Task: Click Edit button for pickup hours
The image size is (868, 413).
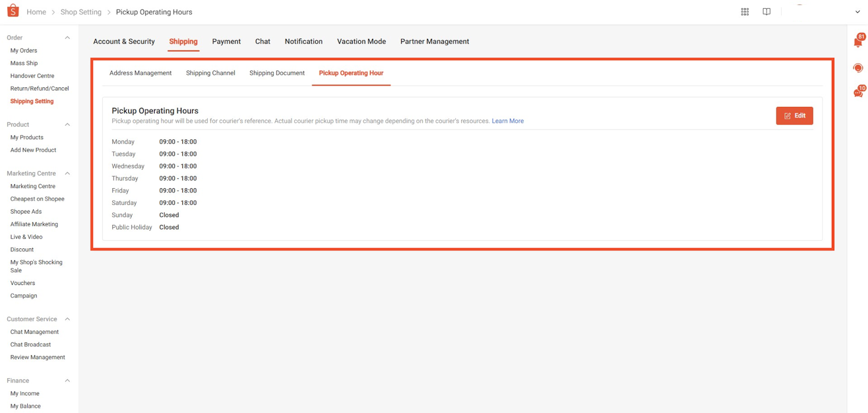Action: 794,116
